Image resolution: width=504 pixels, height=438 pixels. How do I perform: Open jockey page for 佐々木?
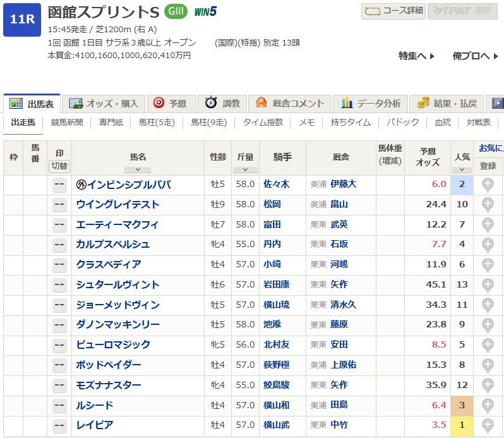pos(277,185)
